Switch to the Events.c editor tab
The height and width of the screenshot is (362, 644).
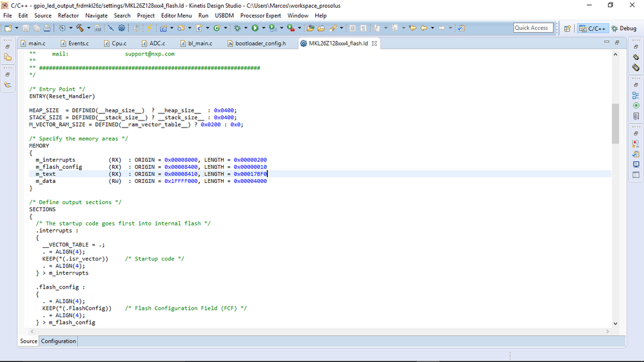click(75, 43)
